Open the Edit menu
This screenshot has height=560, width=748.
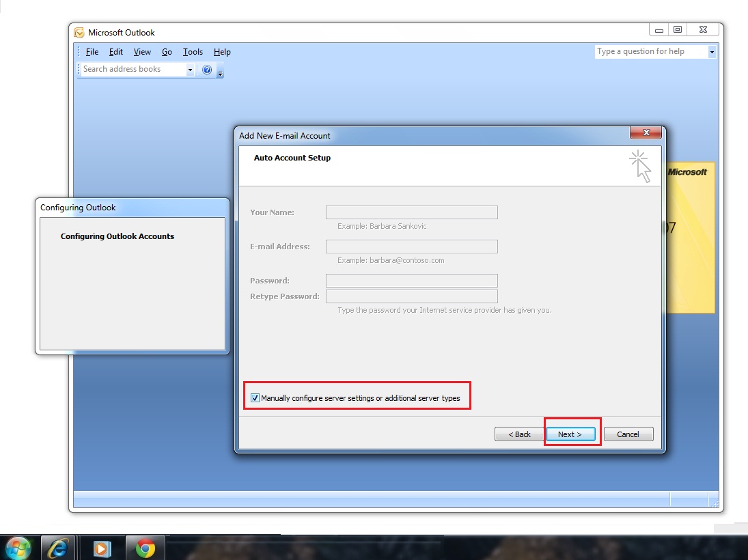[x=116, y=52]
